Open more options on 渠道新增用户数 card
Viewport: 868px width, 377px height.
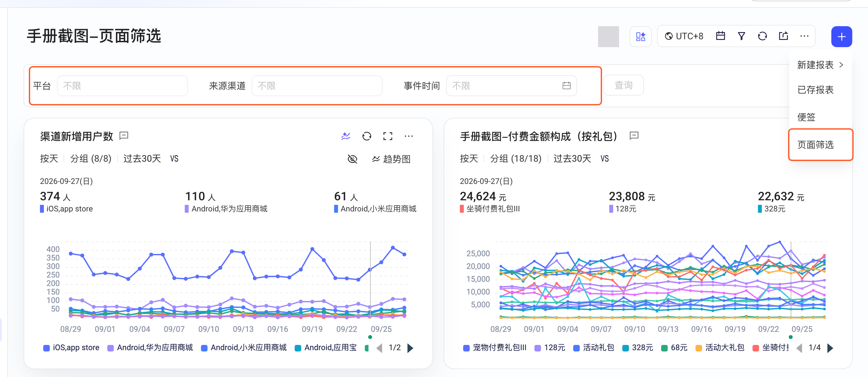[409, 136]
